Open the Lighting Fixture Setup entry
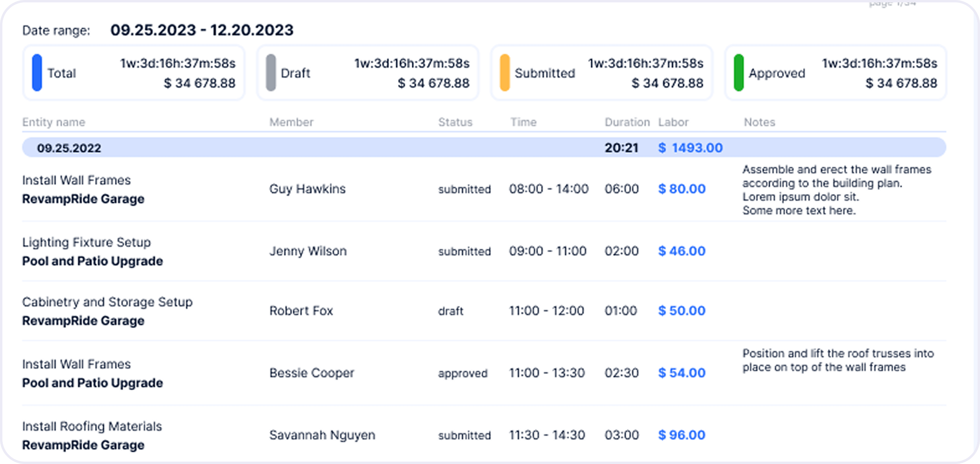This screenshot has height=464, width=980. [484, 251]
